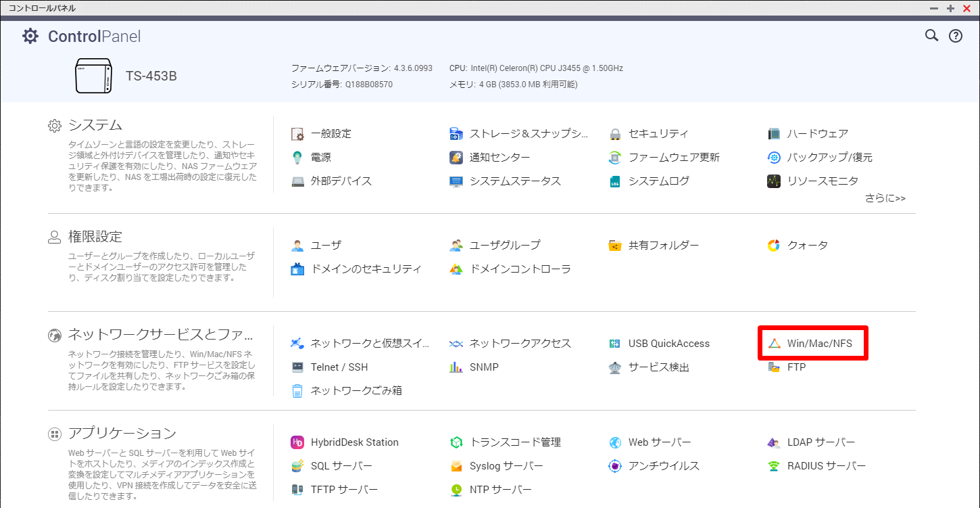Click ネットワークごみ箱 trash icon

coord(297,391)
